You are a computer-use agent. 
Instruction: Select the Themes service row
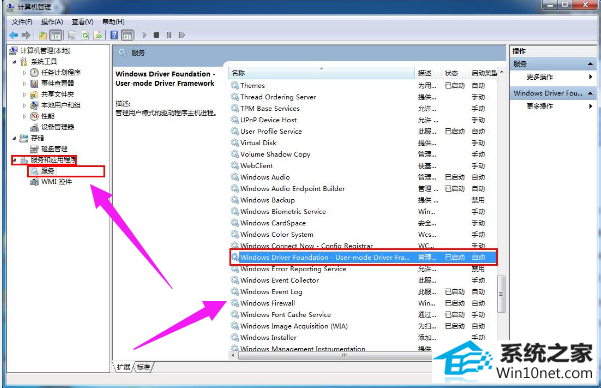[x=363, y=85]
